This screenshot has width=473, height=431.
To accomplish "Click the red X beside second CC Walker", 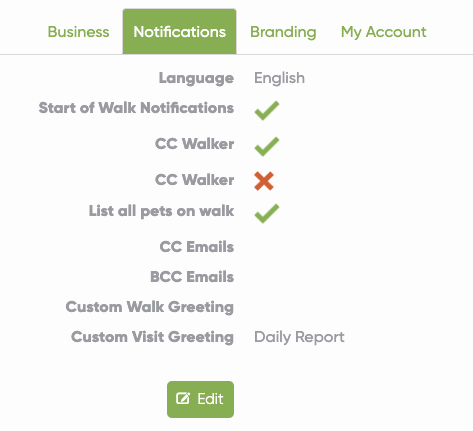I will [264, 181].
